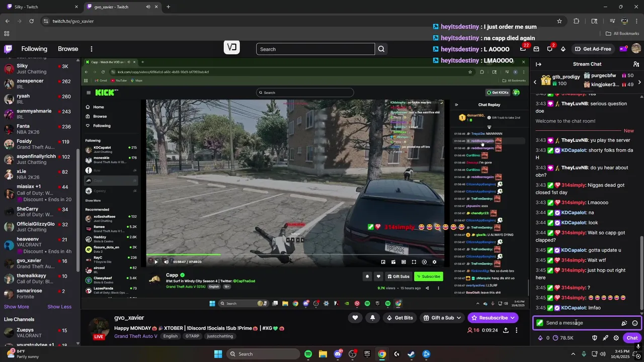
Task: Bookmark this page with the star icon
Action: coord(559,21)
